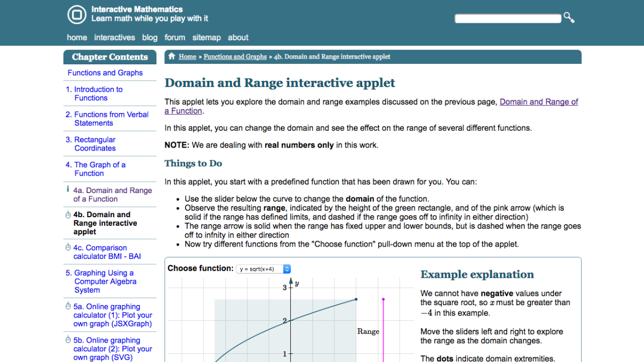Viewport: 644px width, 362px height.
Task: Click the about item in the navigation bar
Action: point(238,37)
